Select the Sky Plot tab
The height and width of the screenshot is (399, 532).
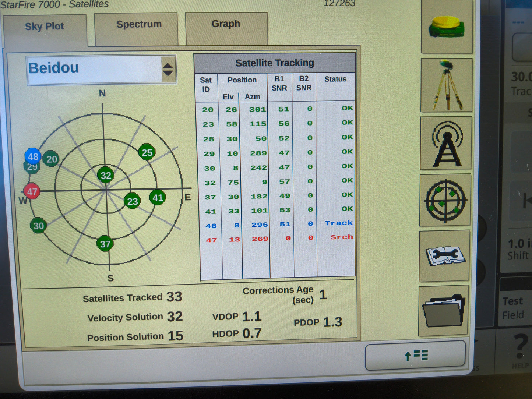[45, 27]
